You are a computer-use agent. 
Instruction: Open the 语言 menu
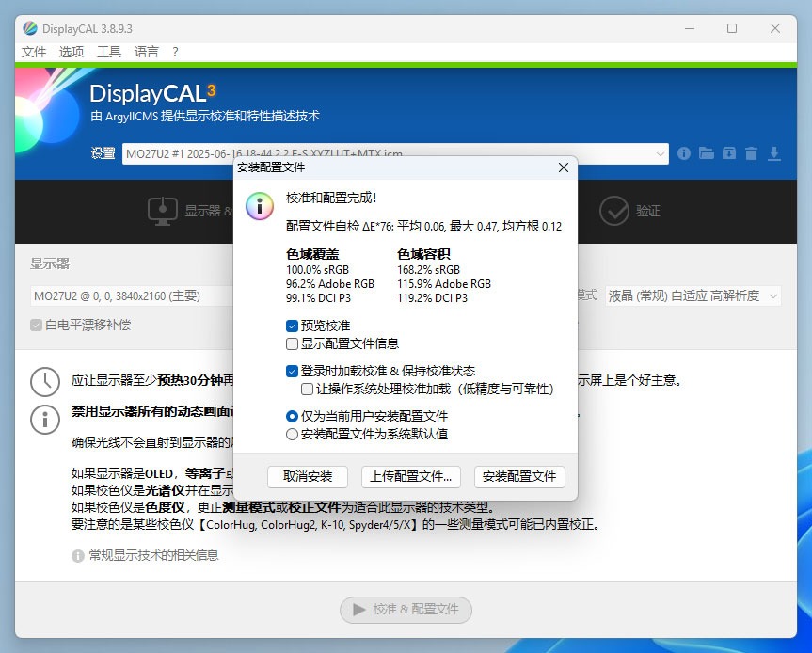(146, 52)
